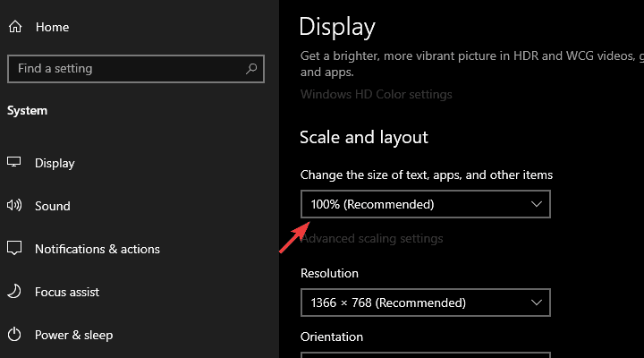This screenshot has height=358, width=644.
Task: Click the Display page title
Action: pyautogui.click(x=337, y=27)
